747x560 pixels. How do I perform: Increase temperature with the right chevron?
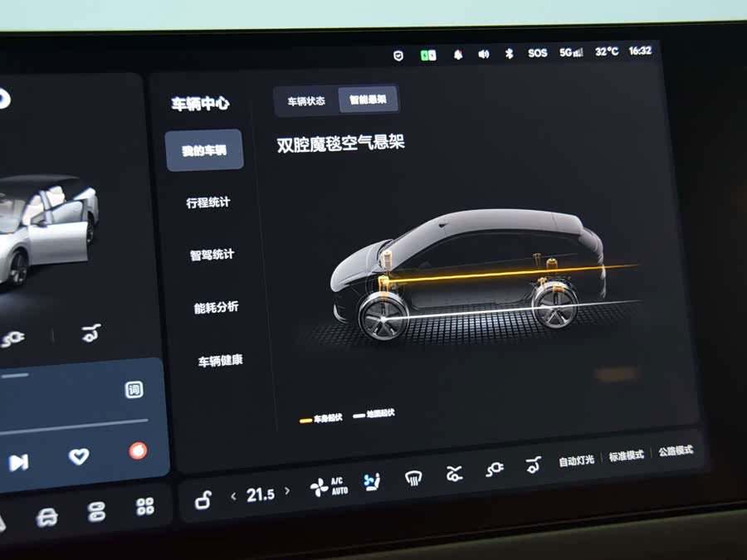click(287, 491)
